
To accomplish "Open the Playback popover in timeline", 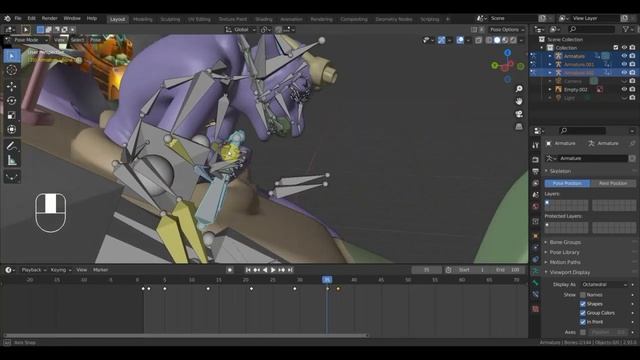I will click(x=33, y=270).
